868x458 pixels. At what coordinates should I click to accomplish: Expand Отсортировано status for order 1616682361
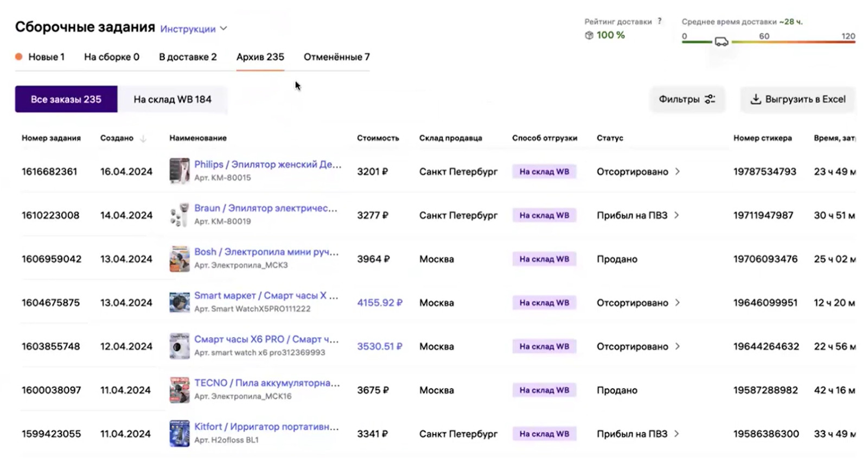(x=678, y=171)
